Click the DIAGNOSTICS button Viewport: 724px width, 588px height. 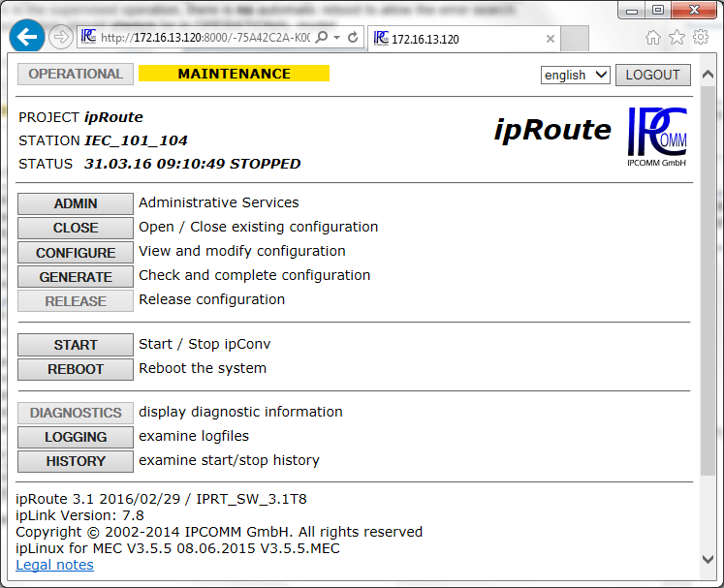(76, 413)
